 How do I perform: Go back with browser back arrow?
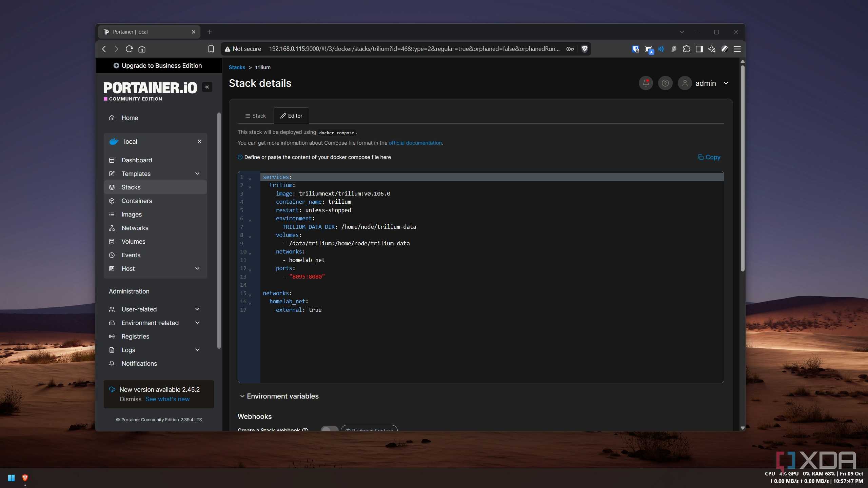point(104,49)
